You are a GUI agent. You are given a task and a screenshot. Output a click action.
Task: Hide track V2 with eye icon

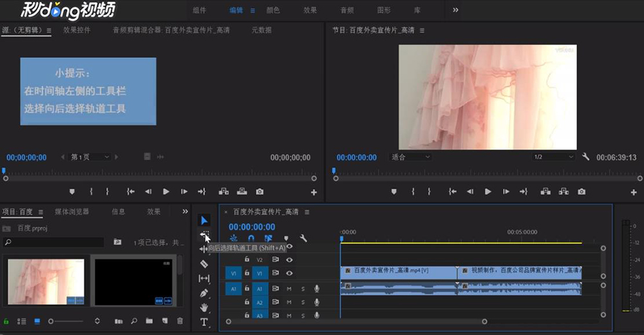pos(290,260)
